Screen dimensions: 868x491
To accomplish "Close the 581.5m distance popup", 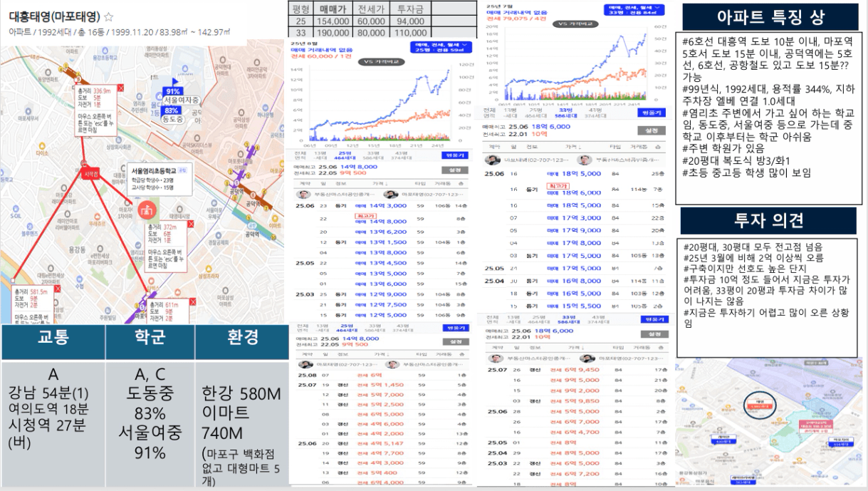I will (x=58, y=287).
